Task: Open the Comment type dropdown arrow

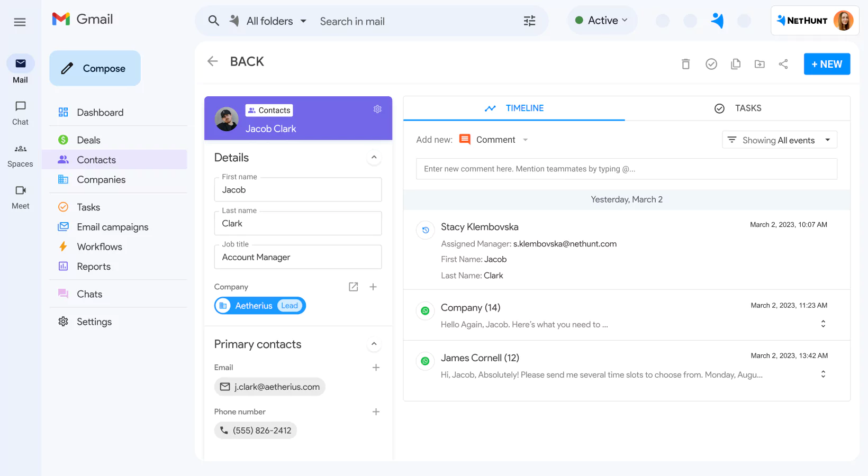Action: pyautogui.click(x=525, y=140)
